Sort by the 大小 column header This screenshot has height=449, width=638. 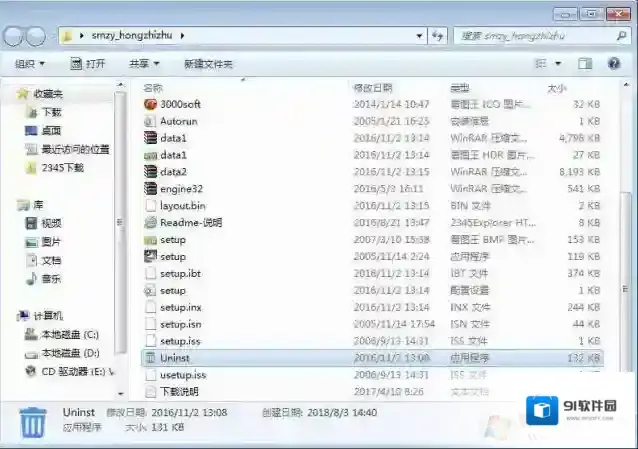tap(557, 88)
